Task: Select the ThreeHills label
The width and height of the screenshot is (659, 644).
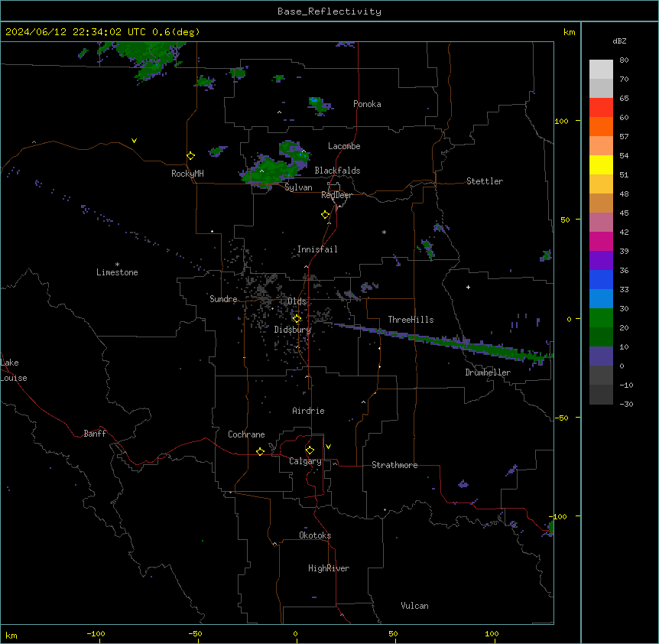Action: pyautogui.click(x=411, y=320)
